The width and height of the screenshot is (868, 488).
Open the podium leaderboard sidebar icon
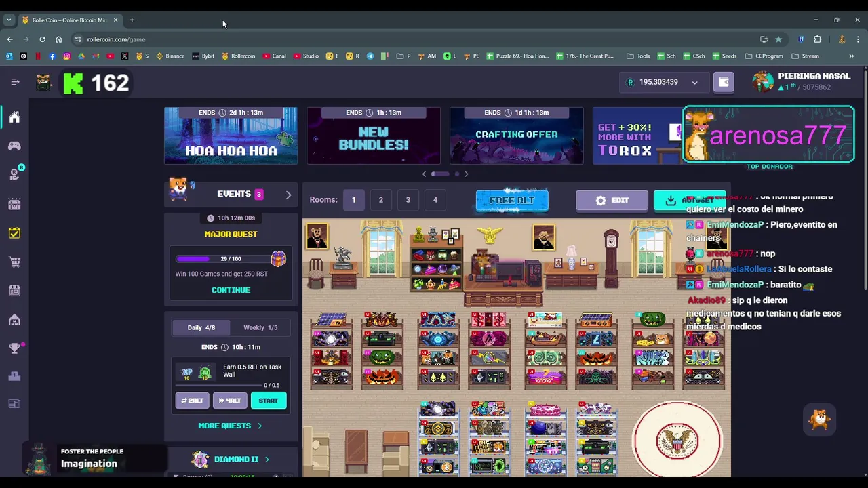tap(14, 376)
